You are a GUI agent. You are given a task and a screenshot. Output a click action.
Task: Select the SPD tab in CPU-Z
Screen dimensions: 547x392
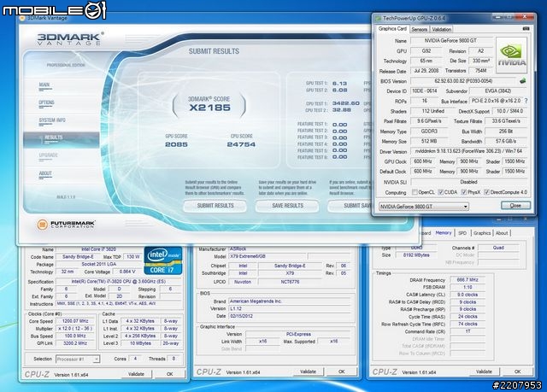click(462, 233)
